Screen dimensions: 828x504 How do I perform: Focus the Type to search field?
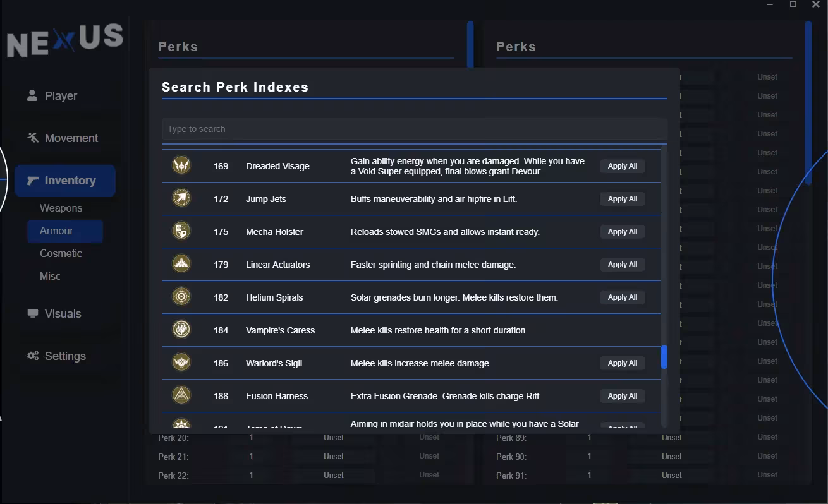(415, 129)
